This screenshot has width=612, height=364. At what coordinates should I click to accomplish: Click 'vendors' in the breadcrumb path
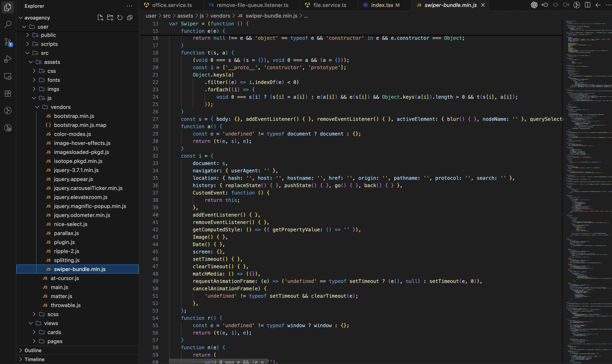tap(220, 16)
